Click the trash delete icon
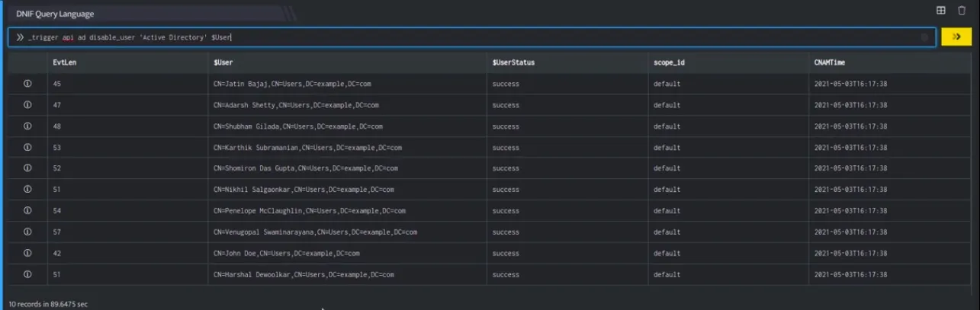The height and width of the screenshot is (310, 980). click(x=961, y=10)
